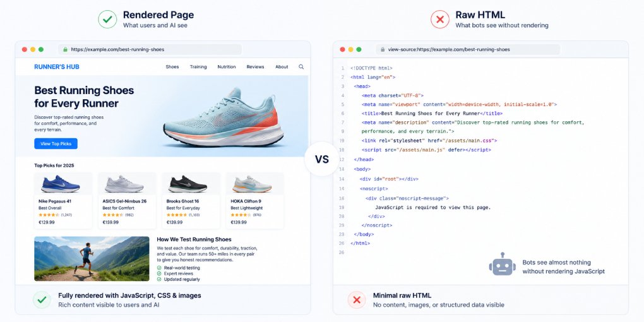Open the ASICS Gel-Nimbus 26 shoe thumbnail
644x322 pixels.
(124, 184)
